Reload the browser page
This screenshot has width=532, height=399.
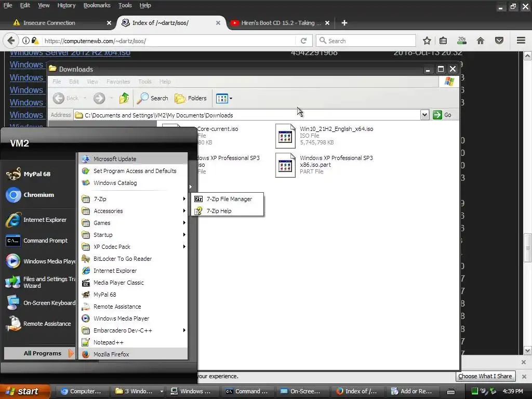click(303, 41)
